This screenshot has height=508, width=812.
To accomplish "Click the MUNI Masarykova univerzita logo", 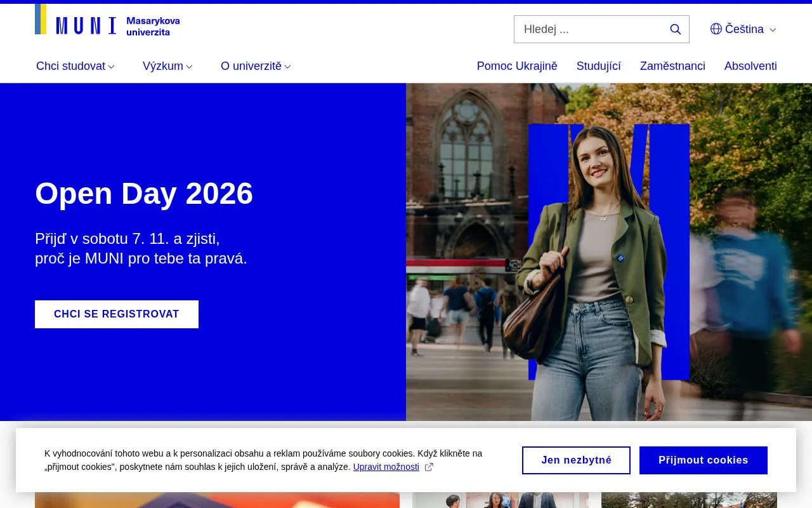I will [107, 20].
